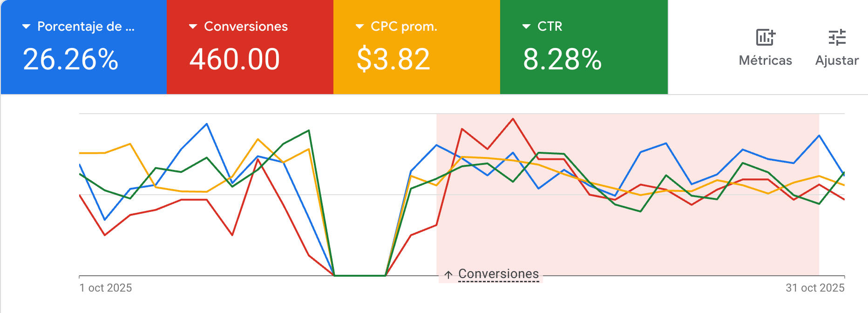The width and height of the screenshot is (868, 313).
Task: Open the CTR metric dropdown arrow
Action: pos(526,27)
